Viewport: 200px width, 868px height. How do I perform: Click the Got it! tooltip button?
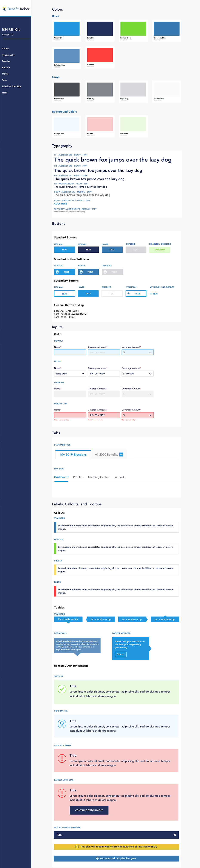coord(120,654)
